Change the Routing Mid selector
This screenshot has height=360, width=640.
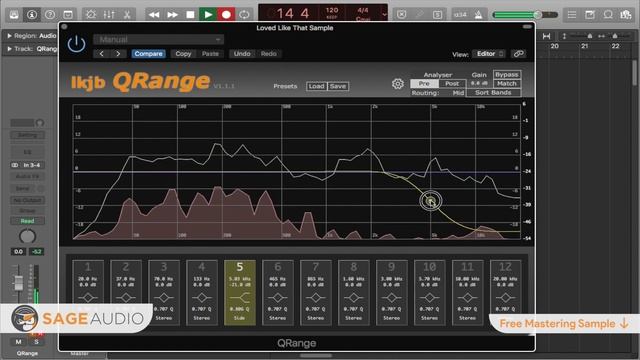click(458, 93)
